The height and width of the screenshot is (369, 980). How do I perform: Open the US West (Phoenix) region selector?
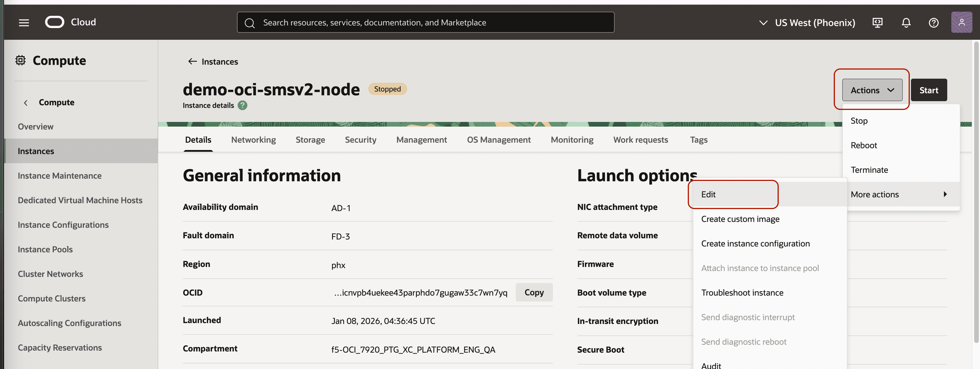pos(806,23)
